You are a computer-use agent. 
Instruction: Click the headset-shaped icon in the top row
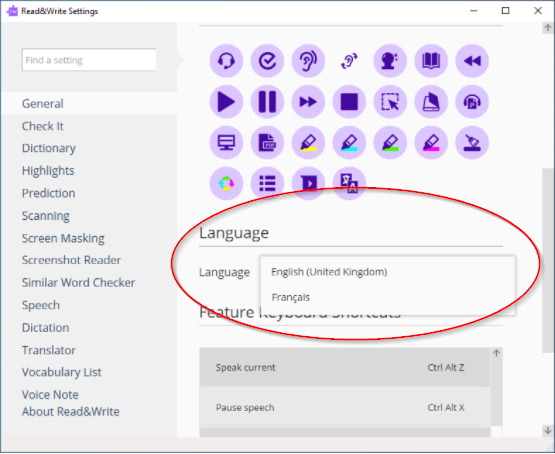pyautogui.click(x=226, y=61)
